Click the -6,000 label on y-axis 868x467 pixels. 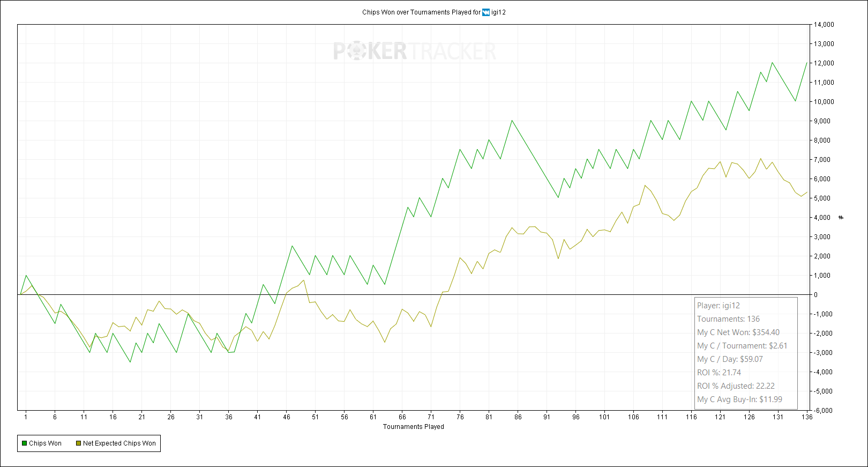(823, 411)
